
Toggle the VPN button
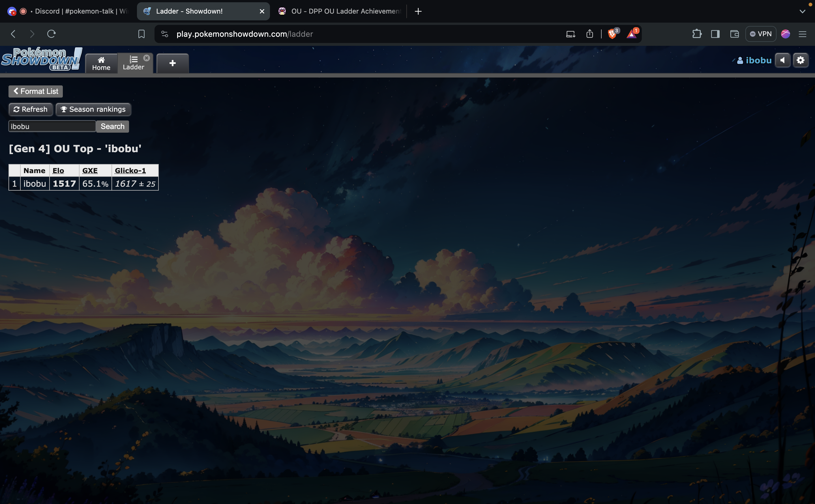click(x=761, y=34)
